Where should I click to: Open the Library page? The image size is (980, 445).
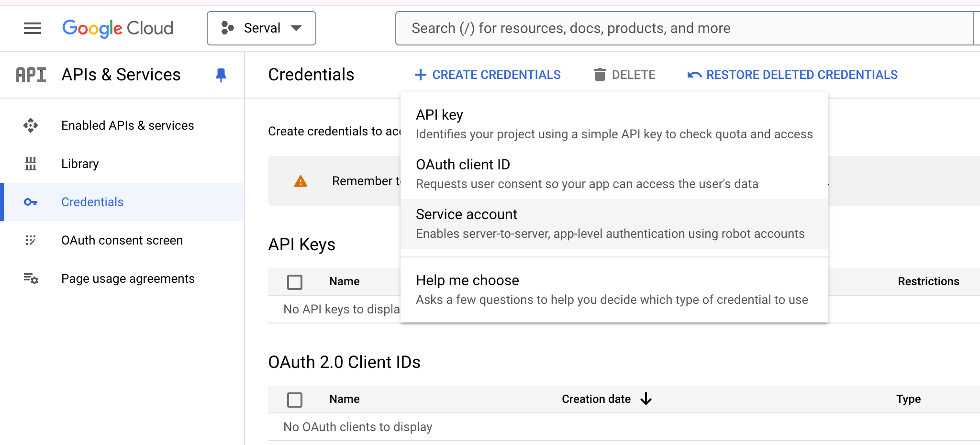click(x=80, y=164)
